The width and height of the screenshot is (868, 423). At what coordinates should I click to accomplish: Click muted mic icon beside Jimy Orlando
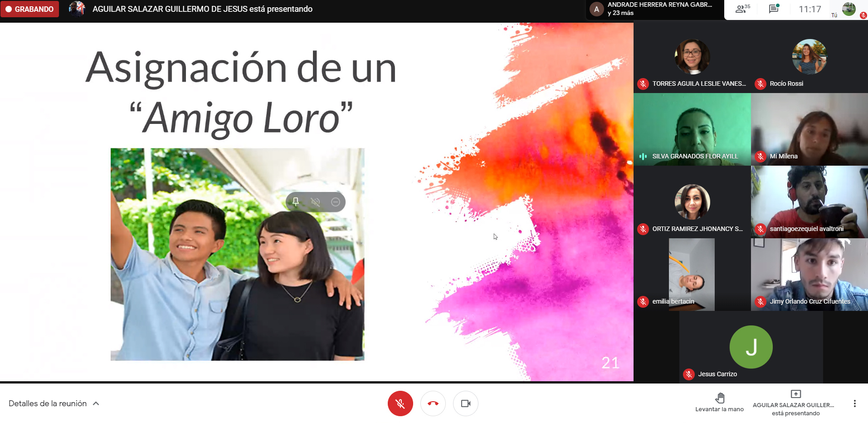tap(761, 301)
